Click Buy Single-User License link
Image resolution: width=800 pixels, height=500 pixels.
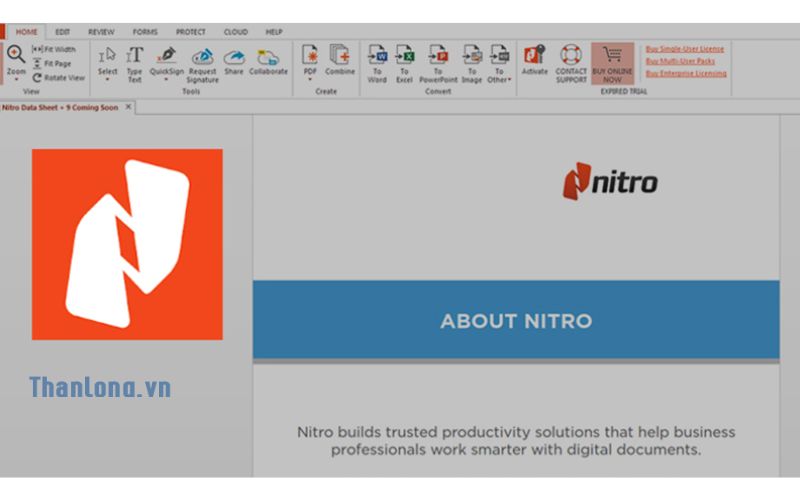(x=685, y=48)
